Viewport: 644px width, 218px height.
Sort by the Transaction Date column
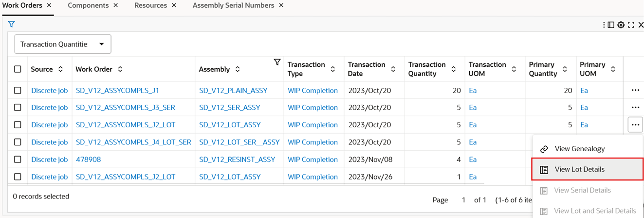pyautogui.click(x=393, y=69)
